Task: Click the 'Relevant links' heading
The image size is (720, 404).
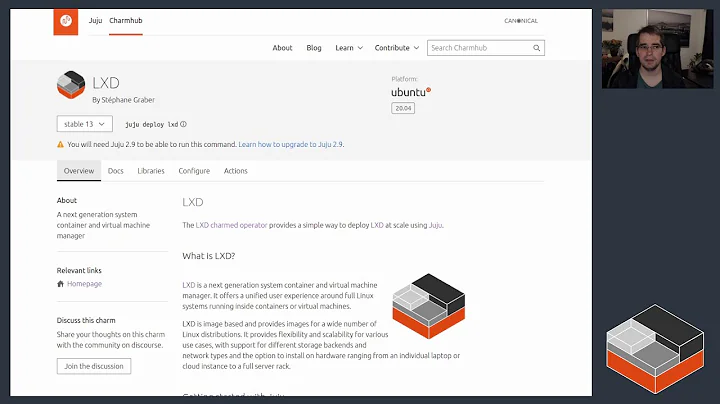Action: [79, 270]
